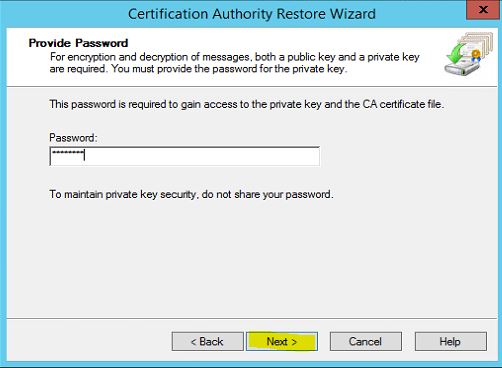Click the Next > button
The height and width of the screenshot is (368, 502).
point(282,341)
